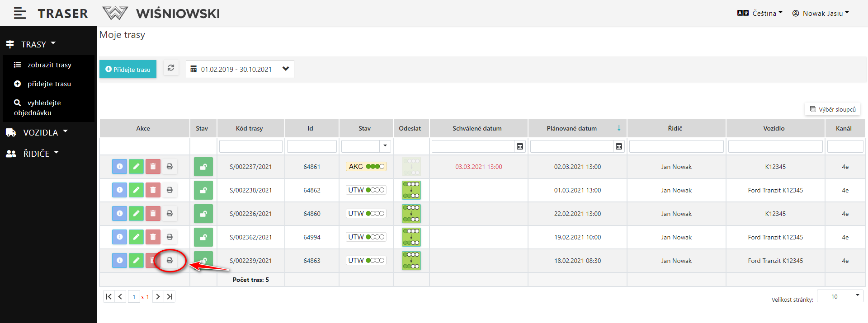Click the 'Přidejte trasu' button

point(128,70)
